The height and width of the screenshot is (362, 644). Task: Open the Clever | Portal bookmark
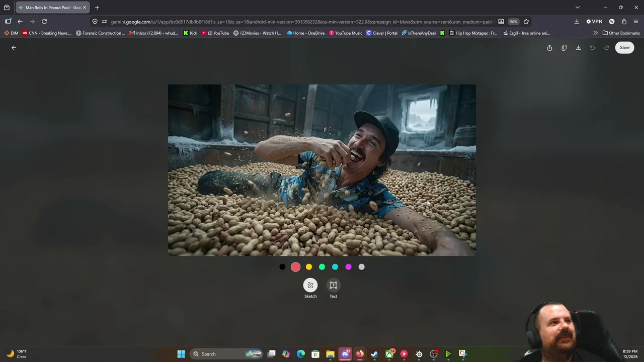382,33
